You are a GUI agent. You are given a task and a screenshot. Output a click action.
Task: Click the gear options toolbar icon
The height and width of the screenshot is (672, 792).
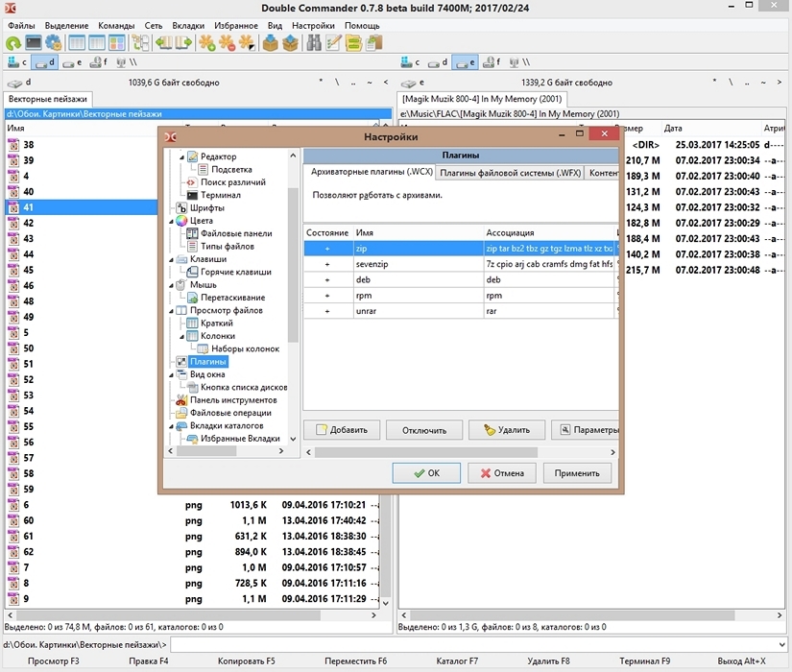tap(54, 43)
